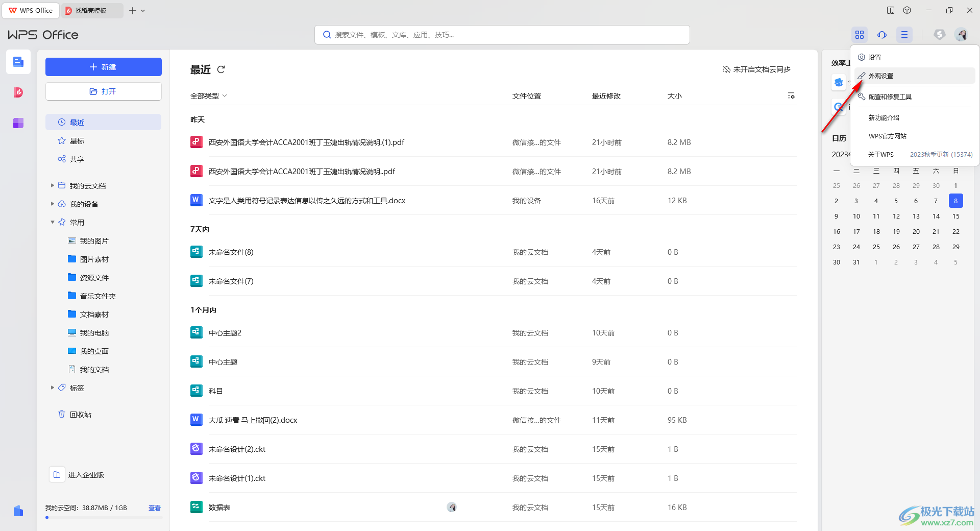Switch to the 找稻壳模板 tab
Screen dimensions: 980x531
[92, 11]
